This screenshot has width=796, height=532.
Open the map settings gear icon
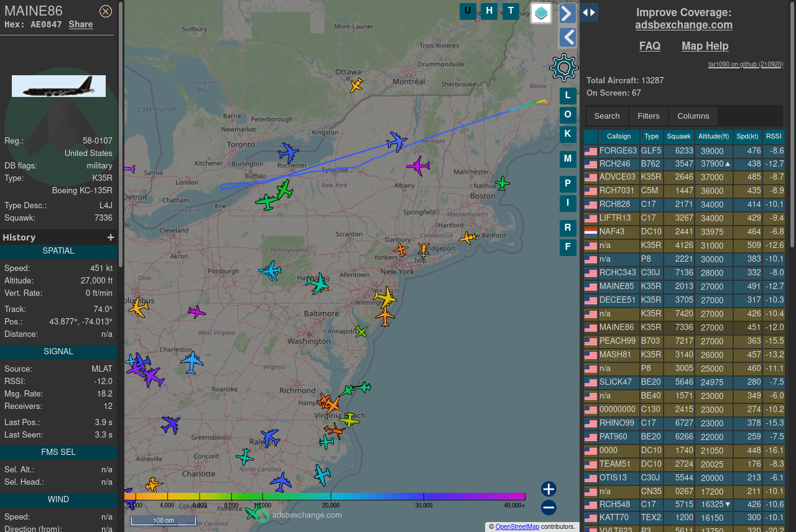tap(564, 68)
